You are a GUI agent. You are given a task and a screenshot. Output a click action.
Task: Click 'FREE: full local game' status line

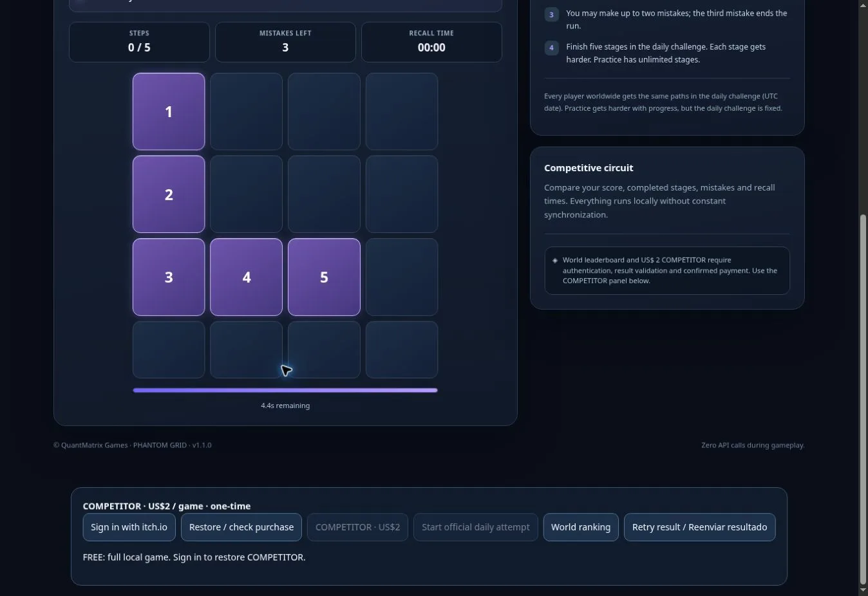tap(194, 557)
